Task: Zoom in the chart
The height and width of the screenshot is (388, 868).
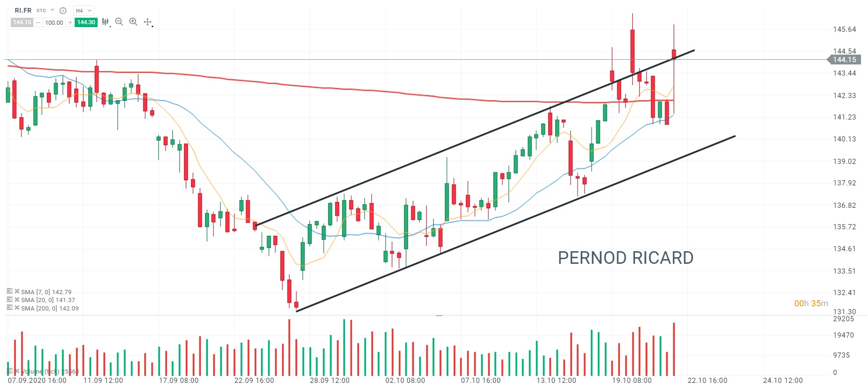Action: (134, 22)
